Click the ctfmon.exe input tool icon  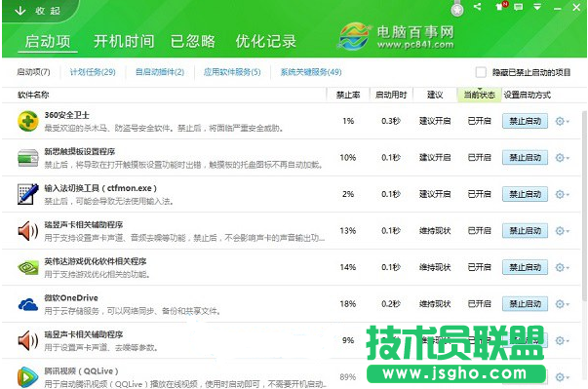[28, 194]
